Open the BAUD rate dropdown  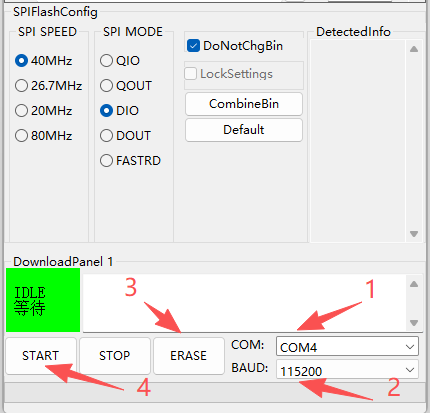pos(347,369)
